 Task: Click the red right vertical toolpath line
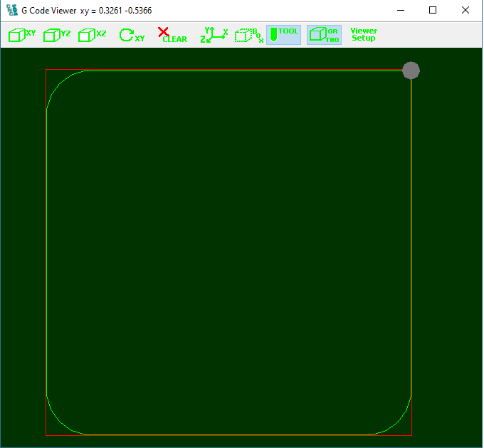coord(411,249)
